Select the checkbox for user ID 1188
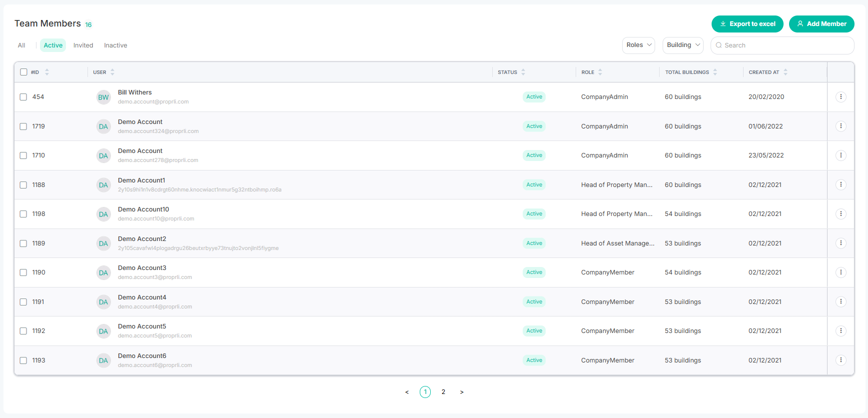 click(23, 185)
